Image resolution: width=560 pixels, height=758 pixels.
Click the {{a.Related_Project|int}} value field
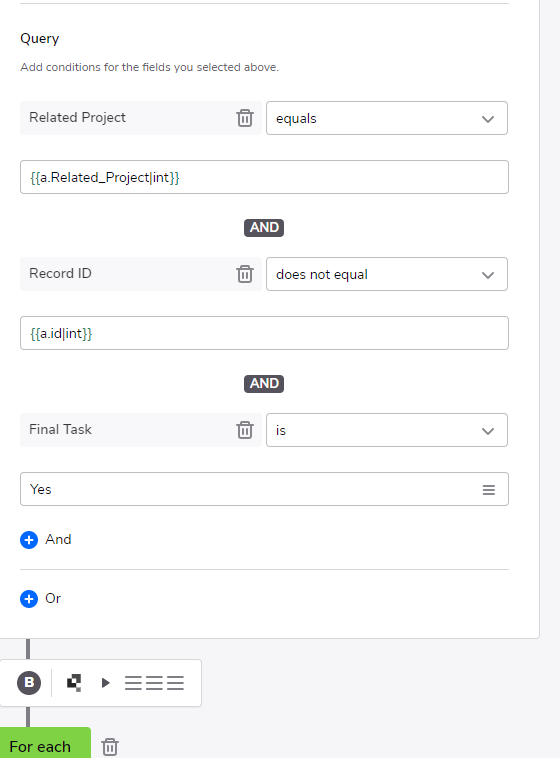pyautogui.click(x=264, y=177)
